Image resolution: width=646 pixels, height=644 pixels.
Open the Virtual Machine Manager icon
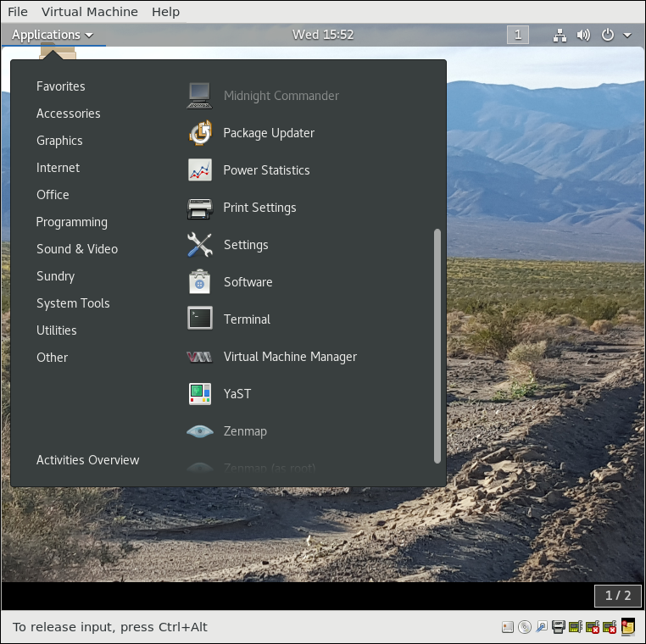(199, 357)
